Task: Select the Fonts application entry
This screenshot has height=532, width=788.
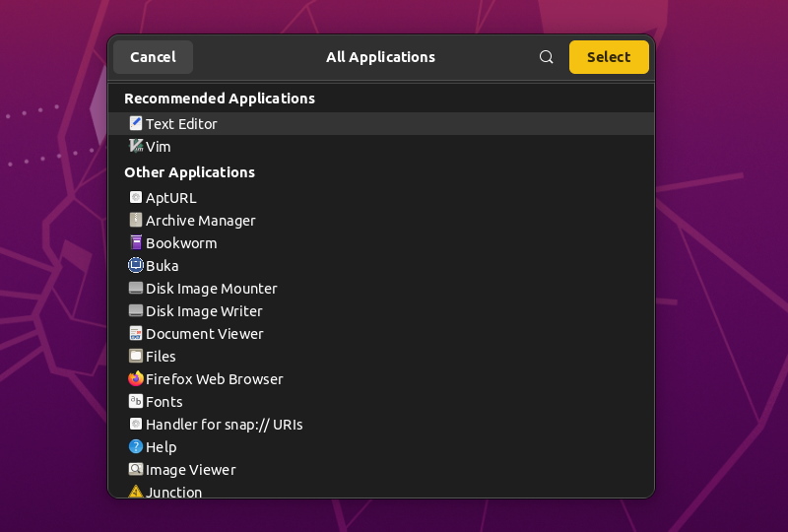Action: [164, 402]
